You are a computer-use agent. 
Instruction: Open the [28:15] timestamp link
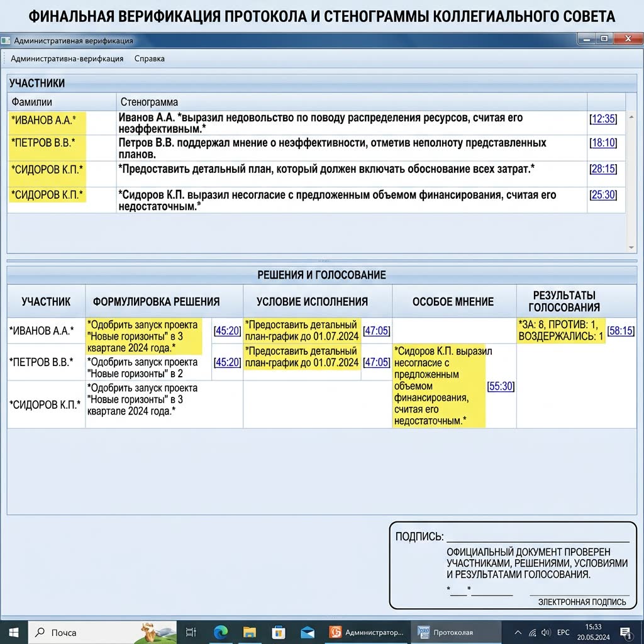tap(603, 169)
